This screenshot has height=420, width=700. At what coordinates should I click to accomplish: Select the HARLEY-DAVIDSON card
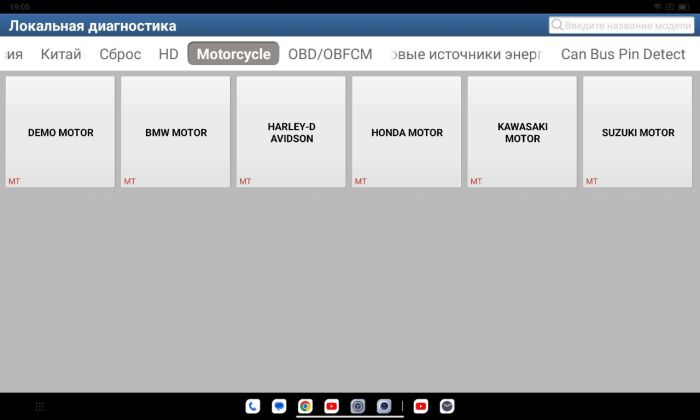(291, 132)
